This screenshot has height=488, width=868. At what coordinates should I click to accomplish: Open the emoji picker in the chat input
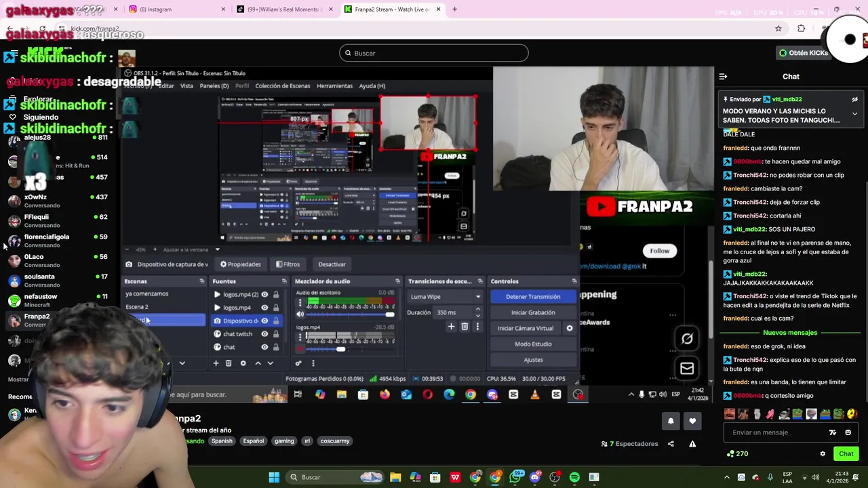tap(848, 432)
